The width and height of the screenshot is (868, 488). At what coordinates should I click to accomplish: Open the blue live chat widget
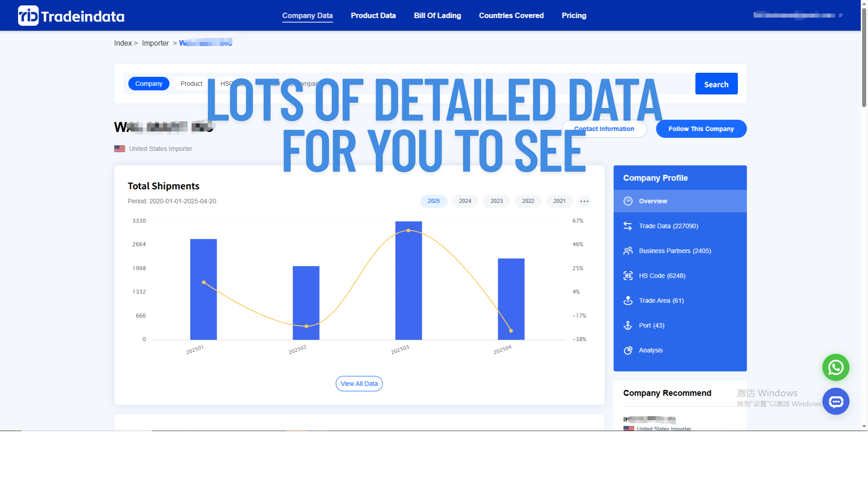coord(836,401)
